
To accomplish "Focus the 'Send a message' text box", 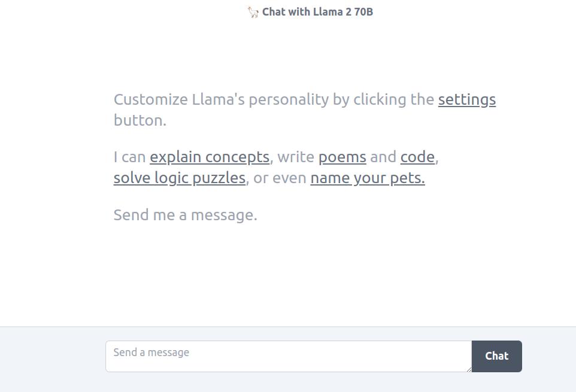I will pos(289,357).
